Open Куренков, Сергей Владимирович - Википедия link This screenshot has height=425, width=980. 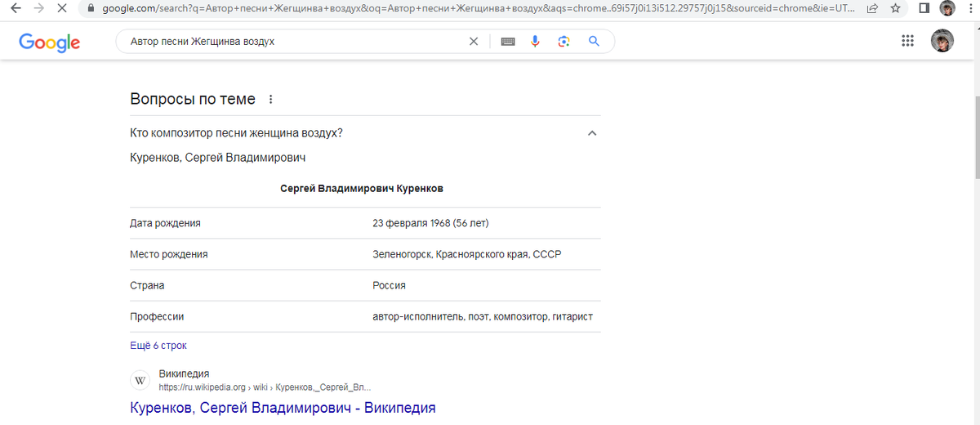point(283,407)
